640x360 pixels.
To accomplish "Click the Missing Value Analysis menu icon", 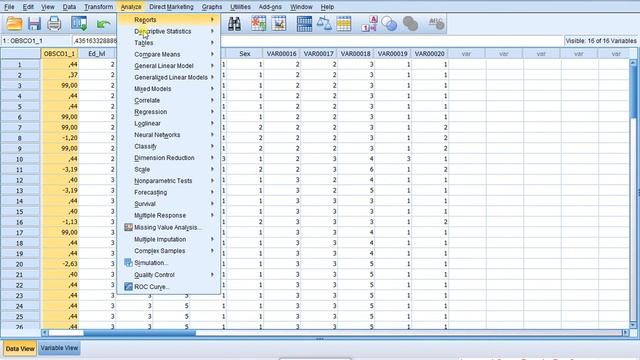I will point(128,227).
